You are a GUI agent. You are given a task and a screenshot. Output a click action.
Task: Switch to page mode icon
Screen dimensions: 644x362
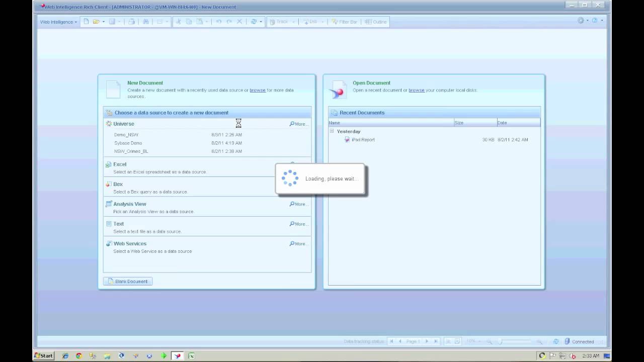[457, 341]
